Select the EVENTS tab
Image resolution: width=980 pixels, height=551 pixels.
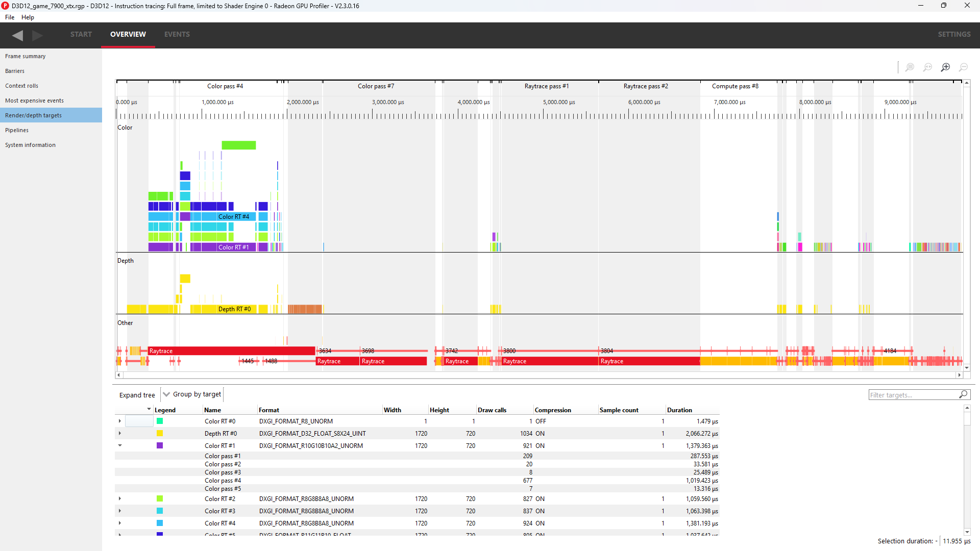[x=176, y=34]
